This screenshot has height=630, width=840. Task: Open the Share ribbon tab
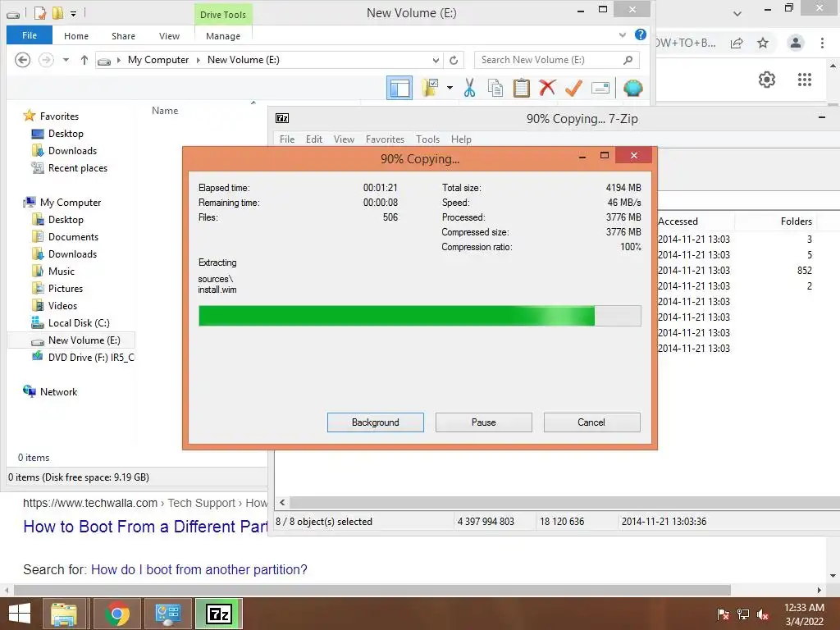pyautogui.click(x=123, y=36)
